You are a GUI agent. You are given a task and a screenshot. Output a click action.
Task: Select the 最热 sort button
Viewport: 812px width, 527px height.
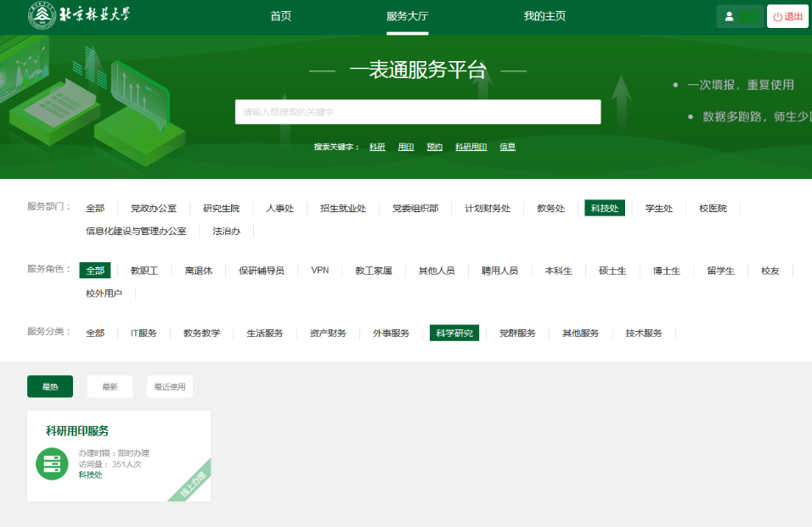(50, 386)
